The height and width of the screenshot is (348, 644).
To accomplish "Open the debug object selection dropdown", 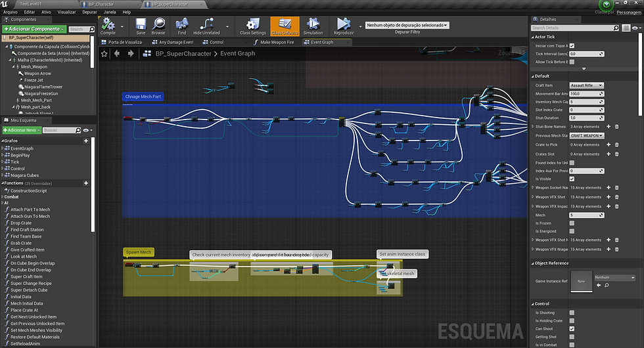I will tap(407, 25).
